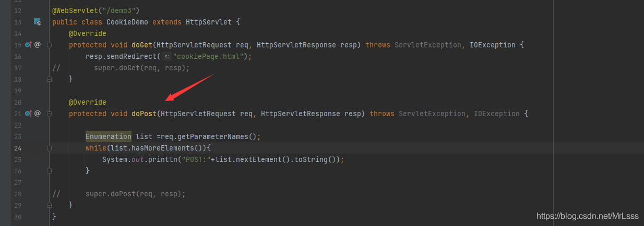
Task: Click line number 20 in the gutter
Action: pyautogui.click(x=18, y=102)
